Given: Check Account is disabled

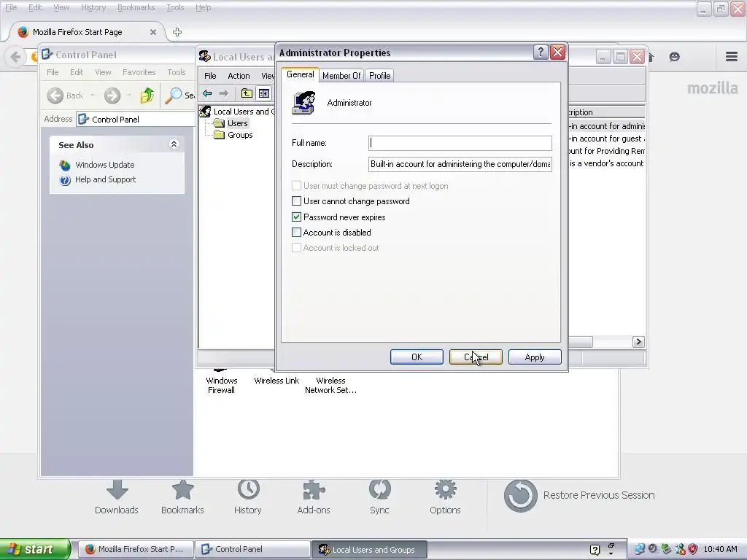Looking at the screenshot, I should 296,233.
